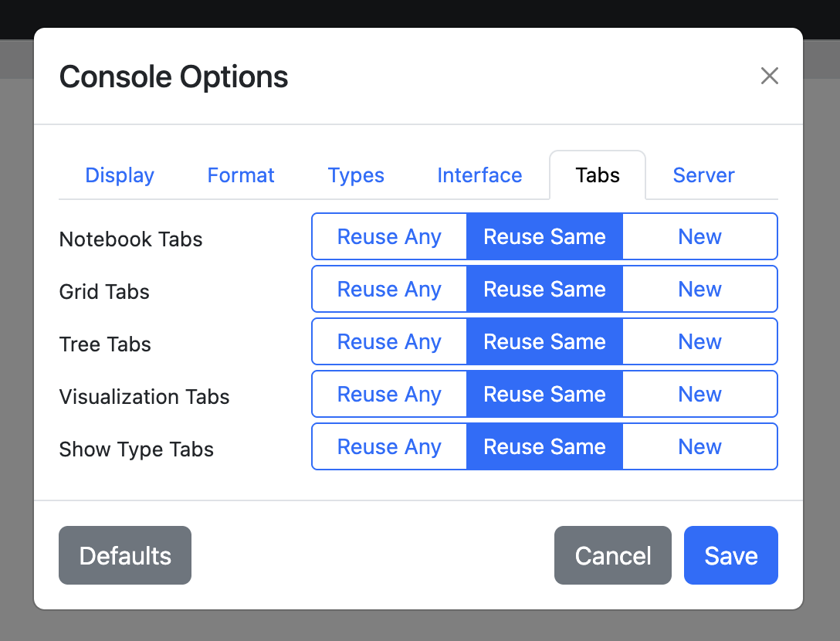Save the console options
840x641 pixels.
click(730, 555)
